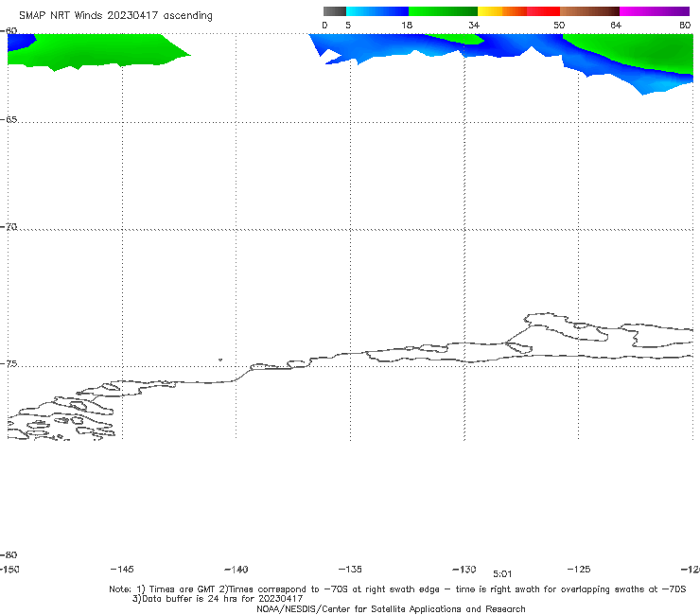This screenshot has width=700, height=615.
Task: Click the title 'SMAP NRT Winds 20230417 ascending'
Action: coord(115,15)
